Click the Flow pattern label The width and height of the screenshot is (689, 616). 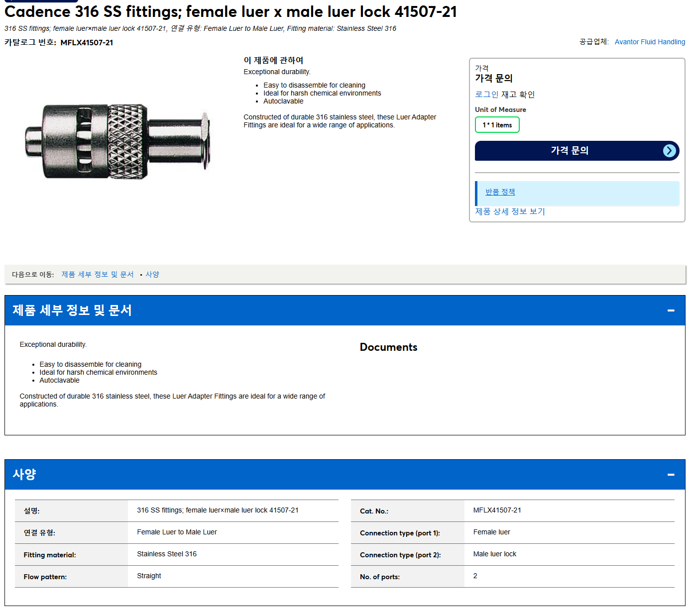(45, 577)
